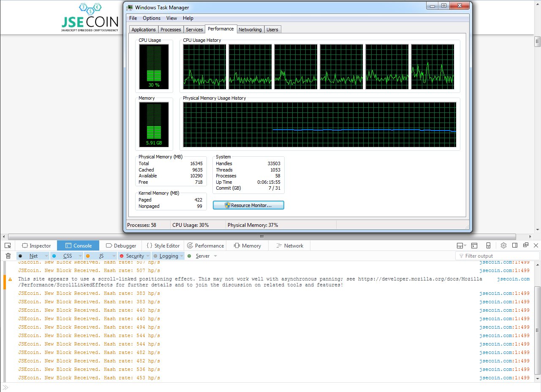Click the console prompt chevrons icon
The height and width of the screenshot is (392, 541).
coord(5,387)
